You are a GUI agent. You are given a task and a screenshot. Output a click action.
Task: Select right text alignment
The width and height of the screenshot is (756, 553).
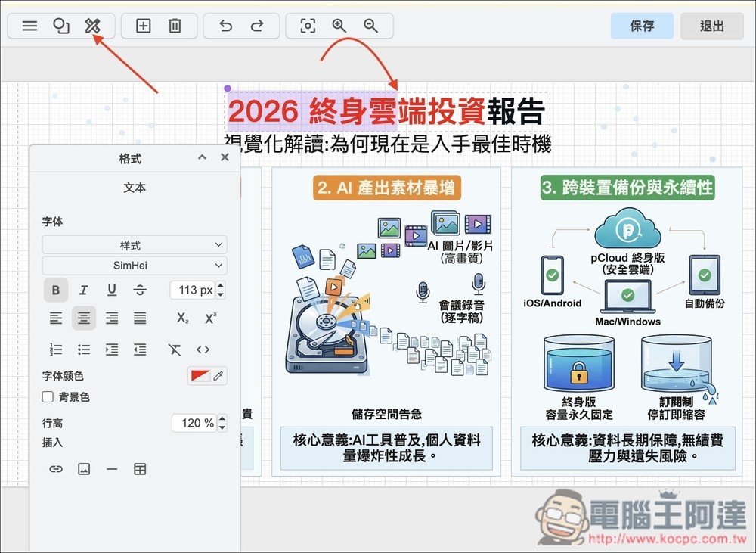tap(112, 318)
